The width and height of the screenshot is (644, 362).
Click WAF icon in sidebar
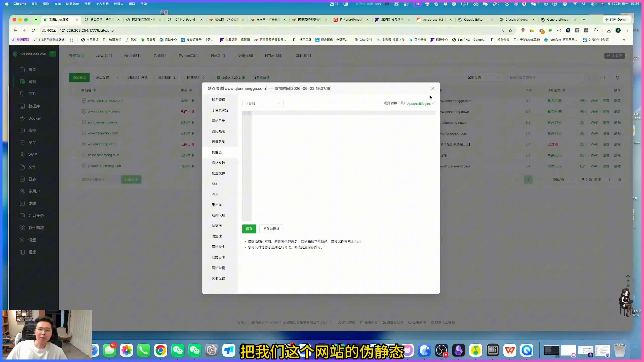point(22,155)
